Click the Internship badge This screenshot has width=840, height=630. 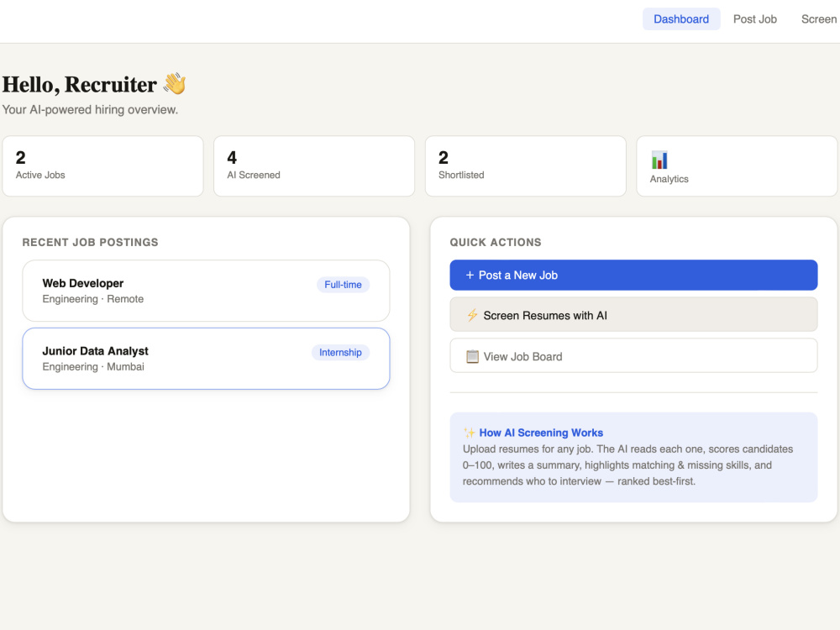point(340,353)
